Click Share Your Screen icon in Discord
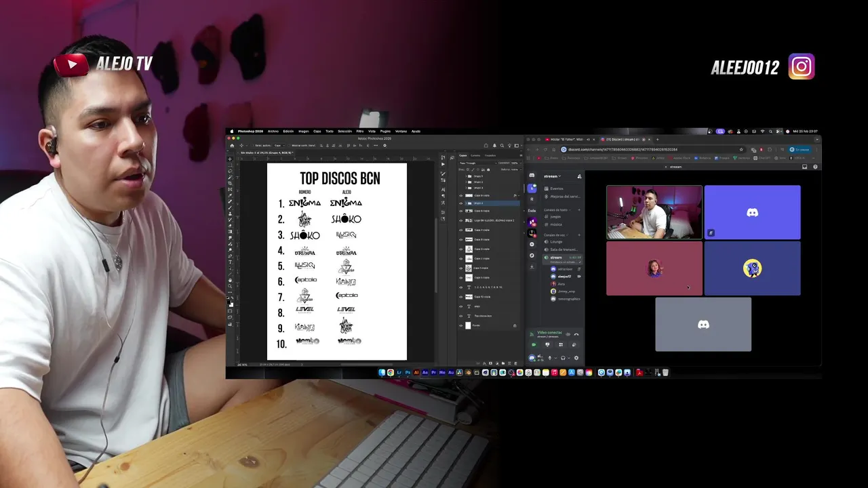 [x=547, y=344]
